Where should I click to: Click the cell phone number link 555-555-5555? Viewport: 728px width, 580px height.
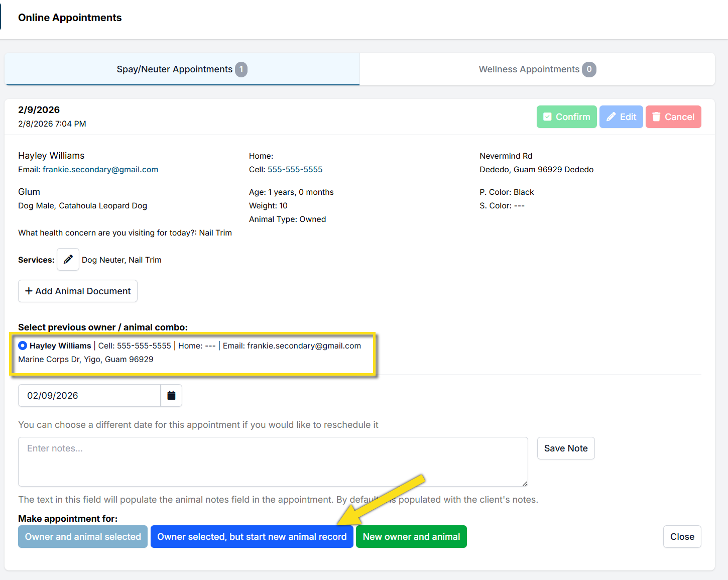(295, 170)
